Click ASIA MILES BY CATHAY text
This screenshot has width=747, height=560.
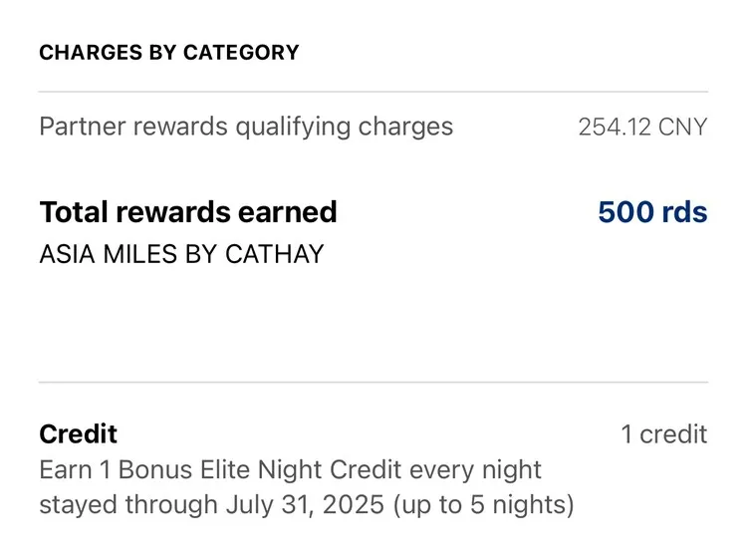pos(181,254)
